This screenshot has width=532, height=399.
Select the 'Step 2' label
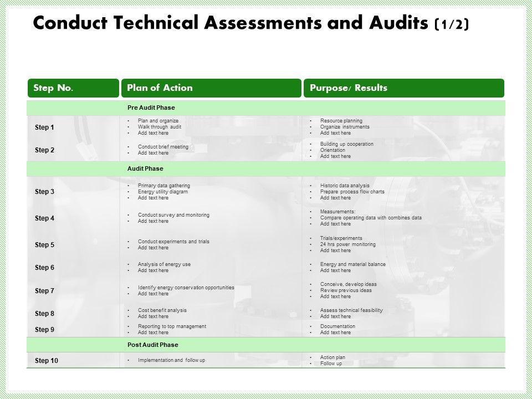44,150
